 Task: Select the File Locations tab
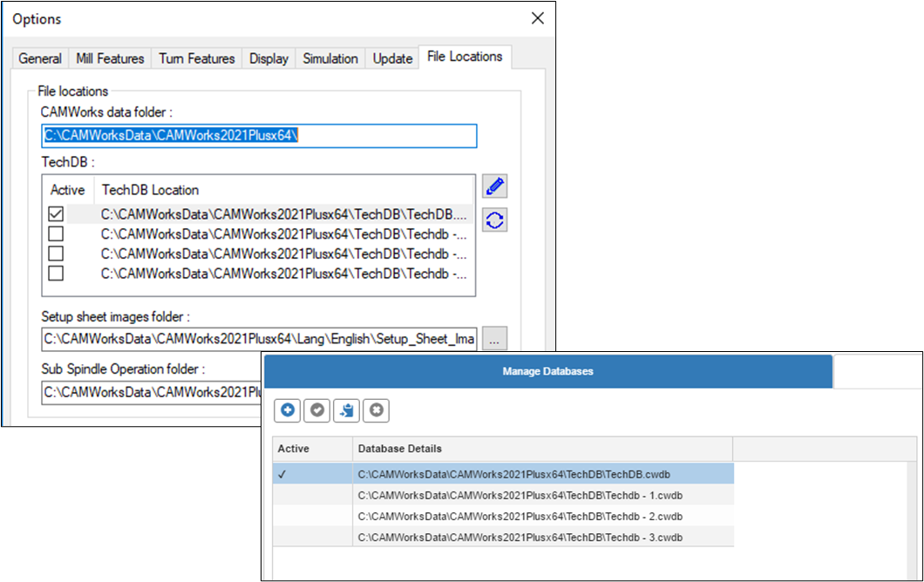click(x=465, y=57)
